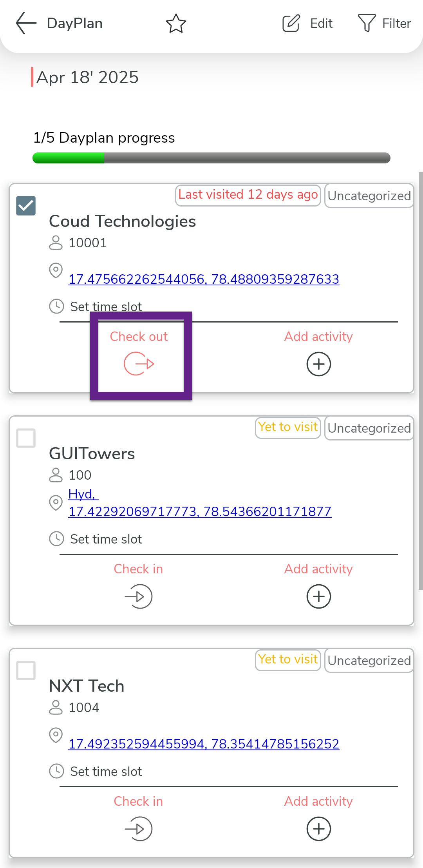Viewport: 423px width, 868px height.
Task: Mark DayPlan as favorite with star
Action: (176, 24)
